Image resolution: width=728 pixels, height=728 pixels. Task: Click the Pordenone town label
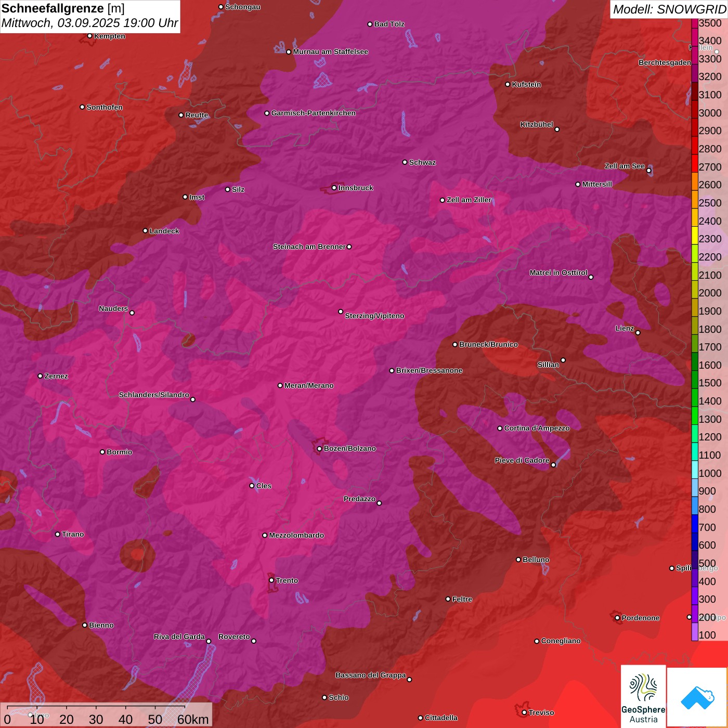pyautogui.click(x=641, y=618)
